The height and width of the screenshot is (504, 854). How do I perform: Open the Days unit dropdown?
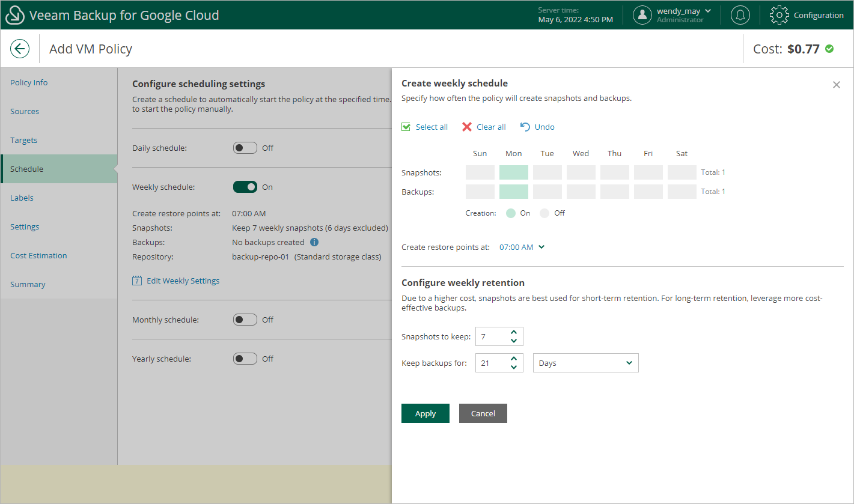[586, 363]
